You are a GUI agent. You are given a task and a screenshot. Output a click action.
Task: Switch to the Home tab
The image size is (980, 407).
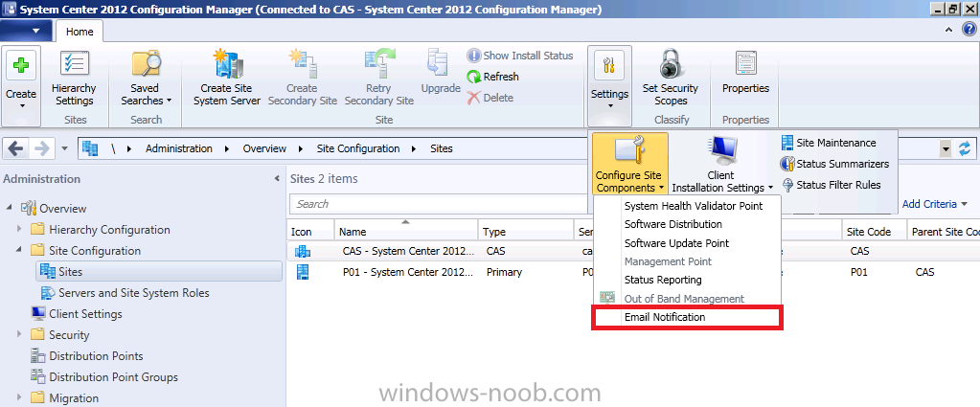(80, 32)
